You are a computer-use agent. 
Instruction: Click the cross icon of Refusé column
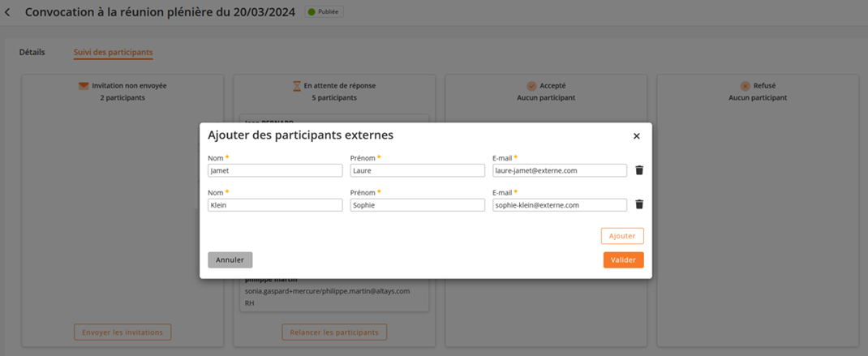coord(745,85)
